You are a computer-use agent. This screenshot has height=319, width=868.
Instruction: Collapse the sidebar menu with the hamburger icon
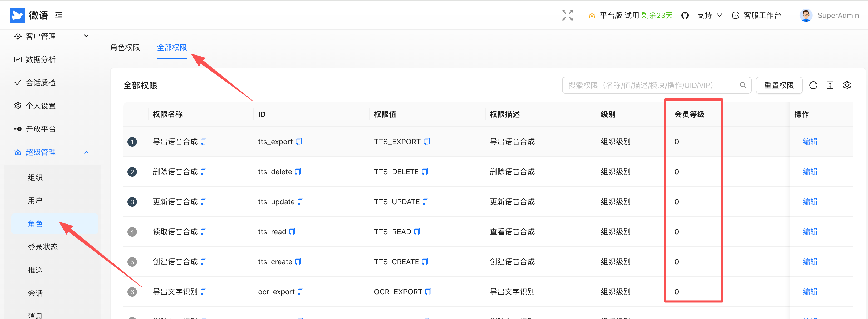pyautogui.click(x=59, y=15)
